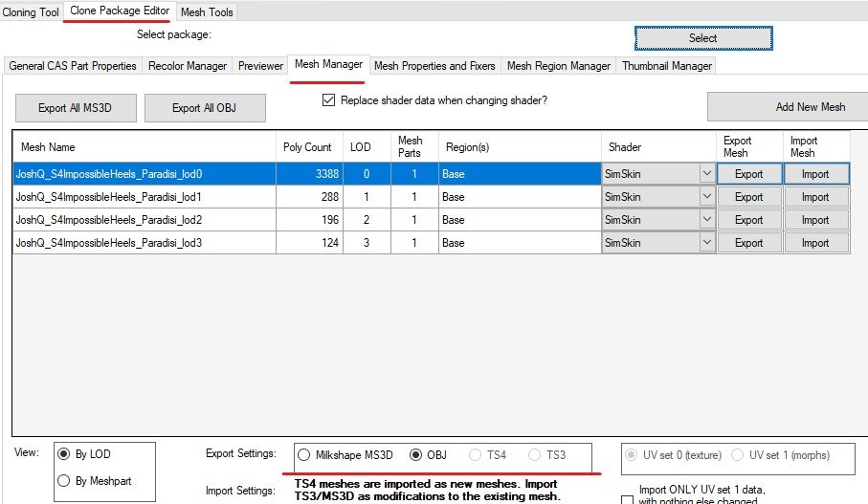The height and width of the screenshot is (504, 868).
Task: Open the Previewer tab
Action: tap(260, 66)
